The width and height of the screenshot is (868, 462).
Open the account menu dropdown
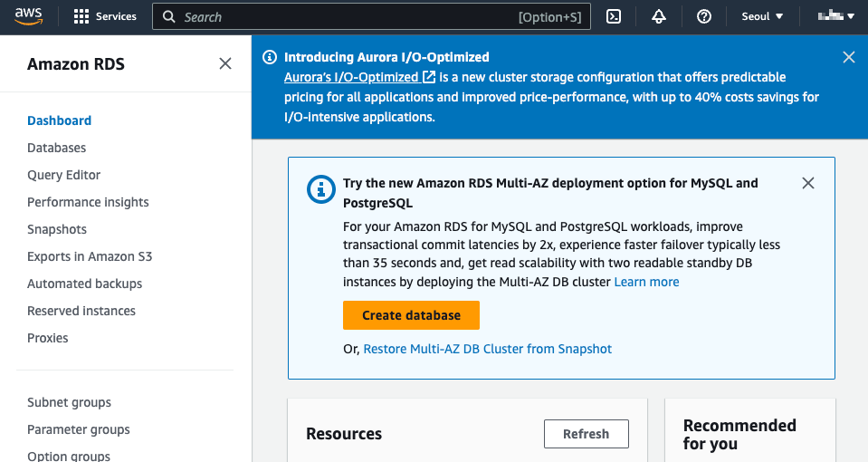tap(836, 16)
